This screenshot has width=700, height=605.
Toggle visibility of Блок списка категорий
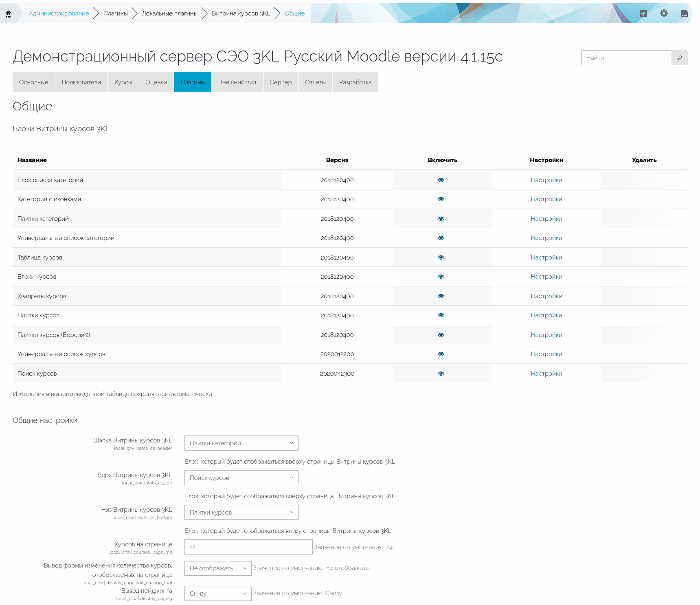coord(441,180)
